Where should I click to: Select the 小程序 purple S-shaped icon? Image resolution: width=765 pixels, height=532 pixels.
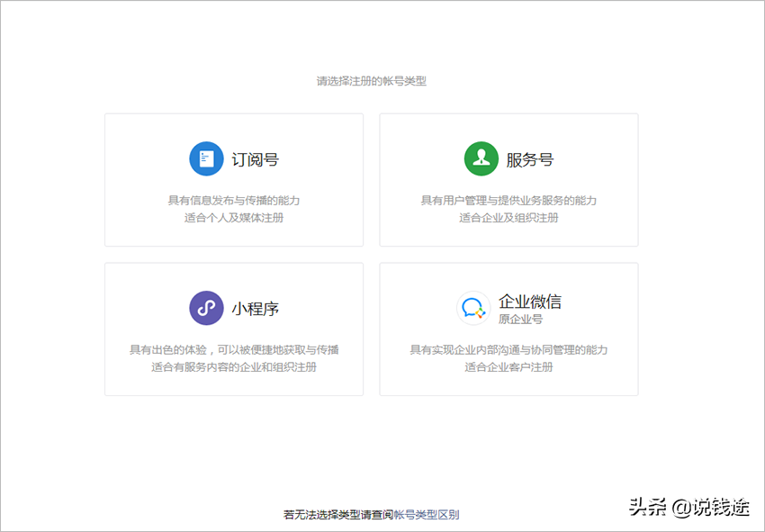point(205,307)
